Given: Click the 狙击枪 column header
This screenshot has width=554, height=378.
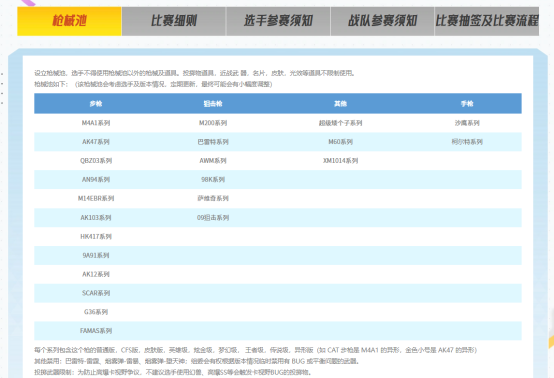Looking at the screenshot, I should [213, 104].
